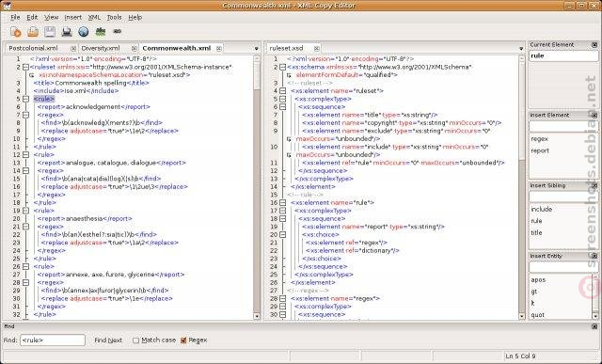602x364 pixels.
Task: Collapse xs:element ruleset at line 4 in ruleset.xsd
Action: pos(282,91)
